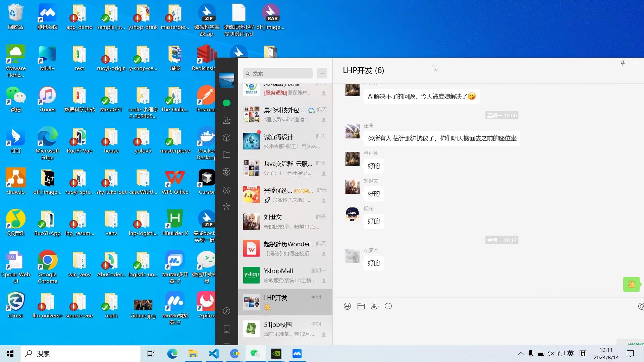This screenshot has width=644, height=362.
Task: Expand hidden system tray icons
Action: click(521, 354)
